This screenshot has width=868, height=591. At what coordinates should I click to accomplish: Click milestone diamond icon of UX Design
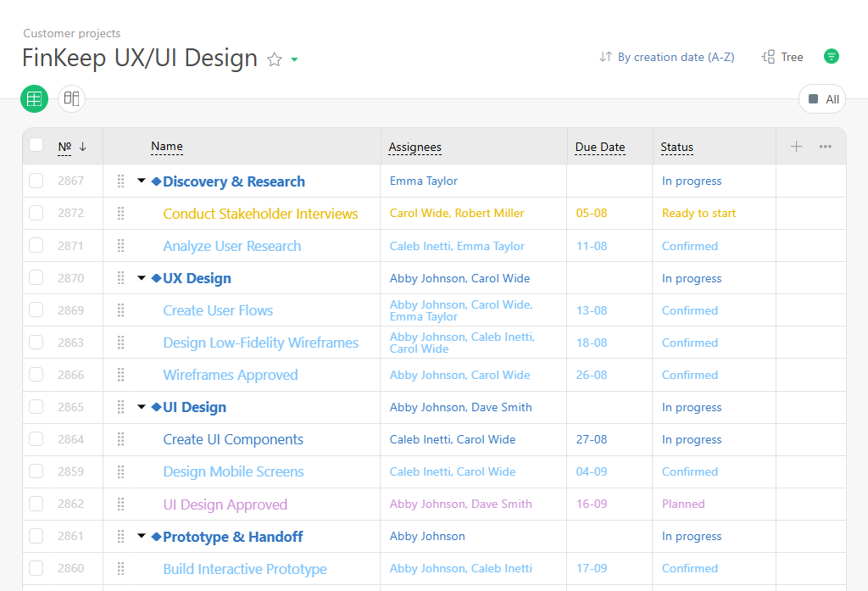click(156, 278)
